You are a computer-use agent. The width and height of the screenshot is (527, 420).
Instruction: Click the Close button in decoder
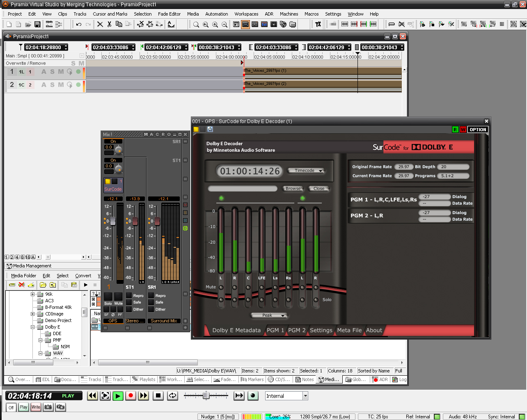pyautogui.click(x=319, y=189)
